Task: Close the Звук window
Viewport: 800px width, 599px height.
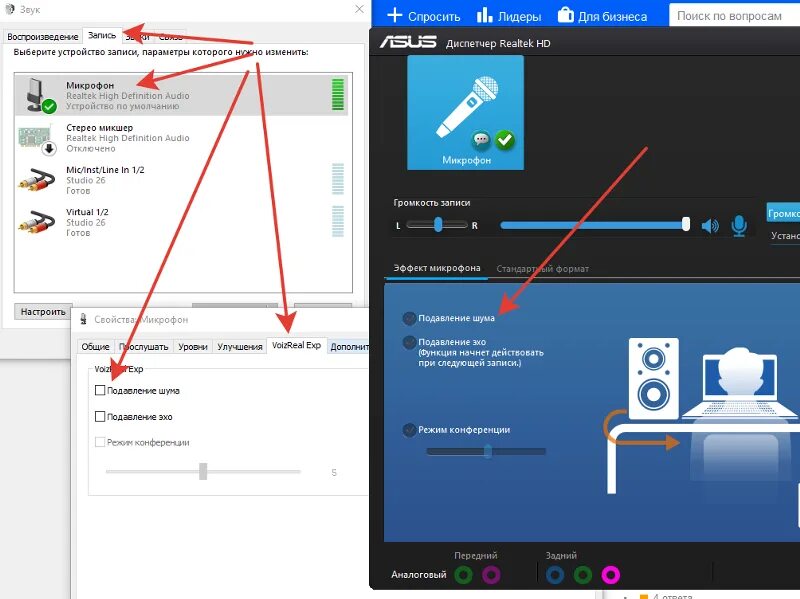Action: (x=359, y=9)
